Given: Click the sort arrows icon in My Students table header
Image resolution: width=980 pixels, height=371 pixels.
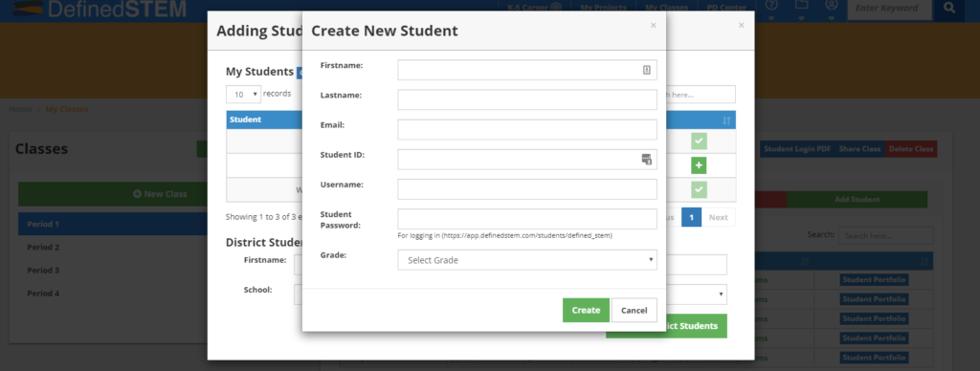Looking at the screenshot, I should click(x=726, y=120).
